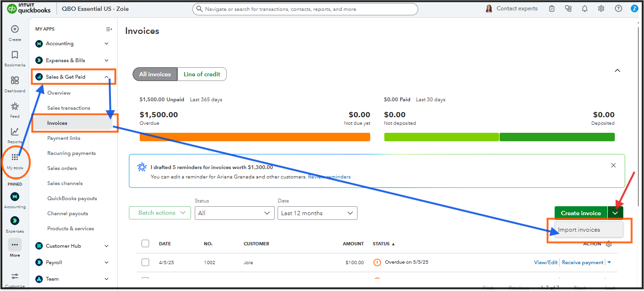
Task: Click the help question mark icon
Action: pyautogui.click(x=618, y=8)
